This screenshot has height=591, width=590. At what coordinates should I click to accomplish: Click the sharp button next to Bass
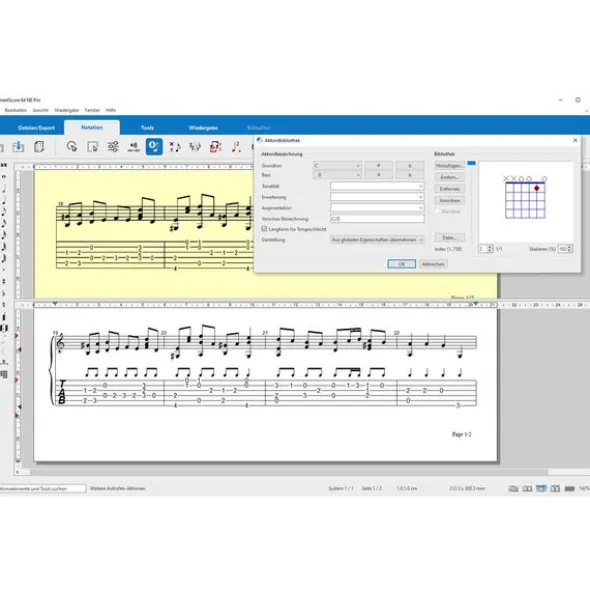(379, 175)
